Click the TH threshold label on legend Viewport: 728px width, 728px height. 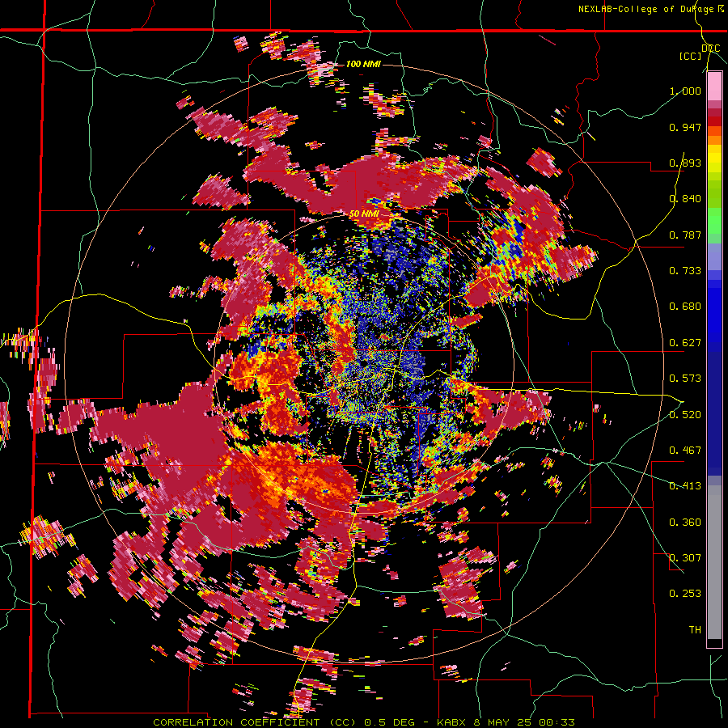point(695,630)
